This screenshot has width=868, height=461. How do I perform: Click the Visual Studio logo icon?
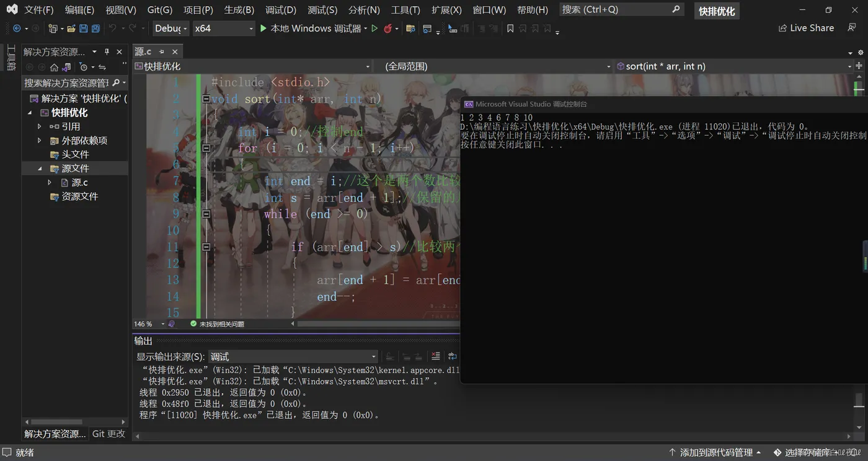pos(12,9)
